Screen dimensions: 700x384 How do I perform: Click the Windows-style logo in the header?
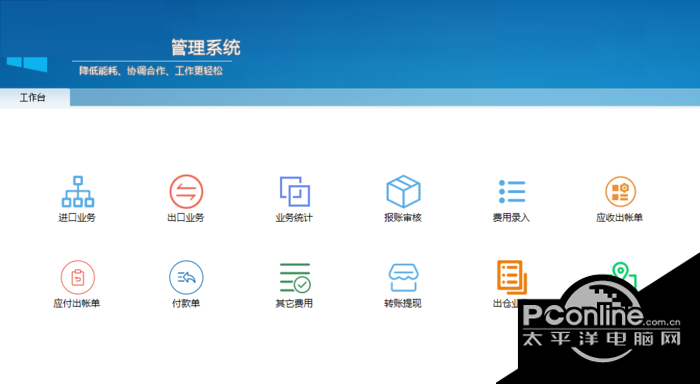coord(27,64)
